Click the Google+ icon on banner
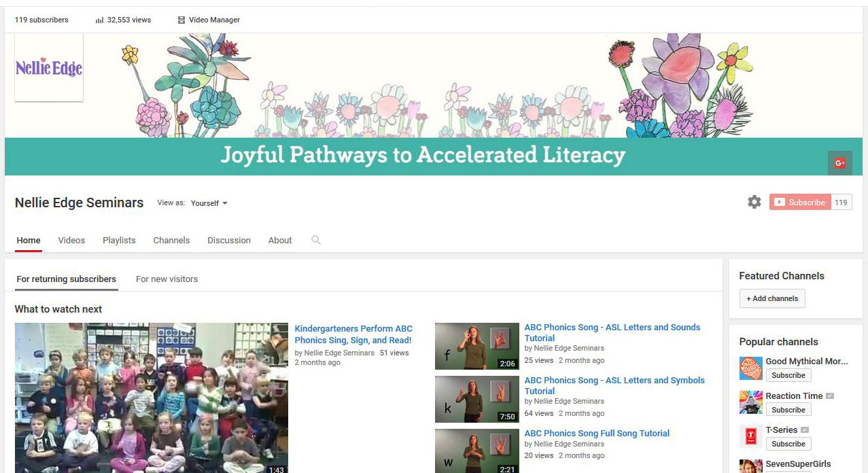 tap(839, 163)
